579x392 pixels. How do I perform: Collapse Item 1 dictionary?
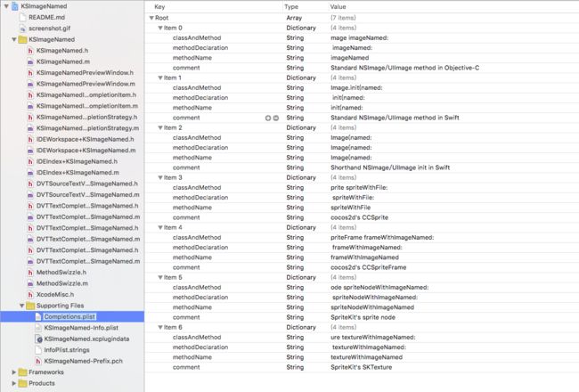[x=160, y=78]
